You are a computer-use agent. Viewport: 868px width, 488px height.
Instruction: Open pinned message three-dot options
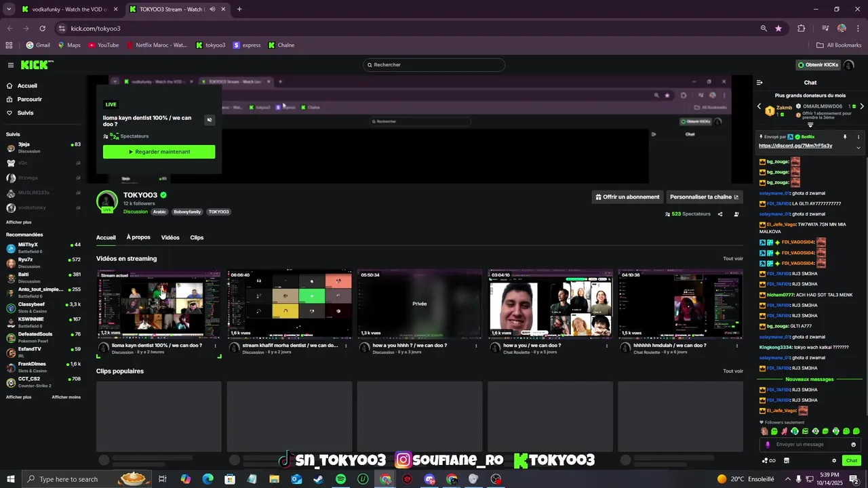click(859, 137)
